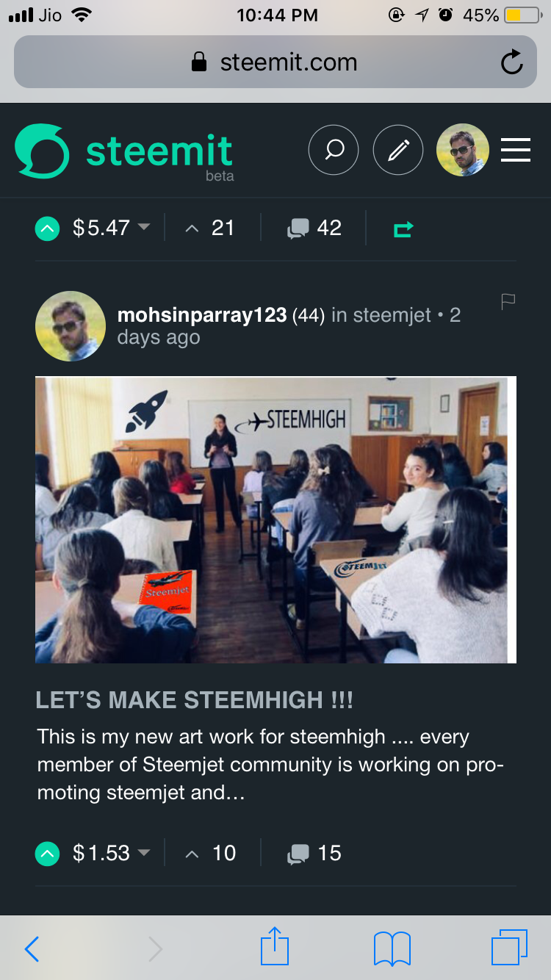This screenshot has height=980, width=551.
Task: Expand voters list showing 21 votes
Action: [x=209, y=228]
